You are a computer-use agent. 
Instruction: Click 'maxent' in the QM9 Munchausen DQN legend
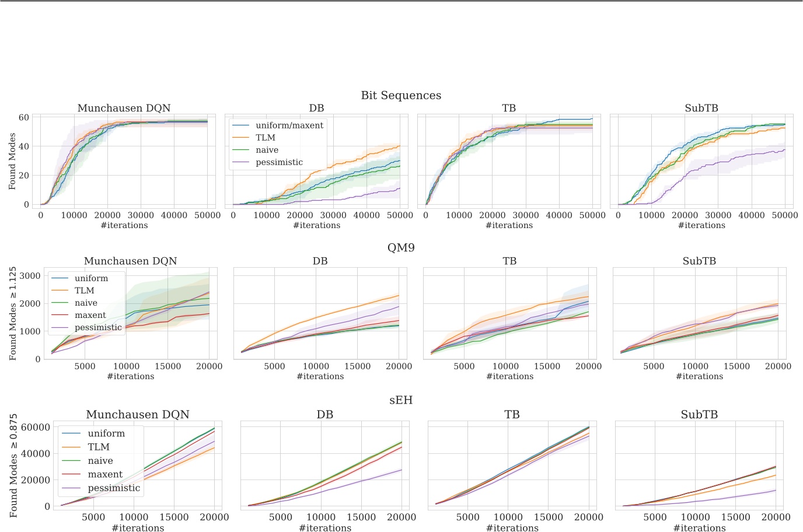pyautogui.click(x=90, y=315)
